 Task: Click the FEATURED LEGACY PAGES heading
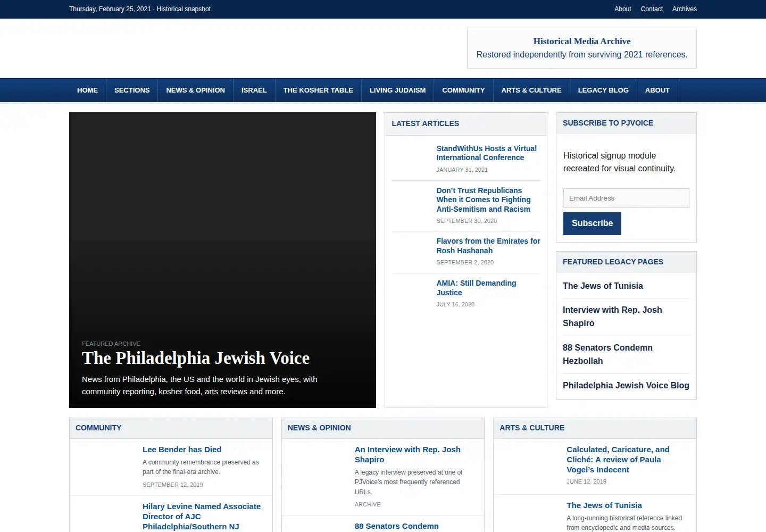click(x=613, y=262)
